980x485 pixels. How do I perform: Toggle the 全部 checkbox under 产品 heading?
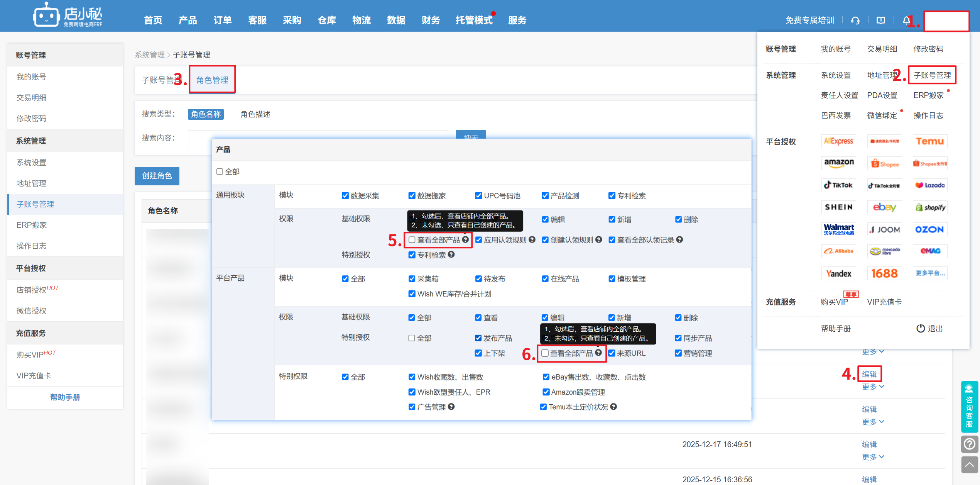220,171
